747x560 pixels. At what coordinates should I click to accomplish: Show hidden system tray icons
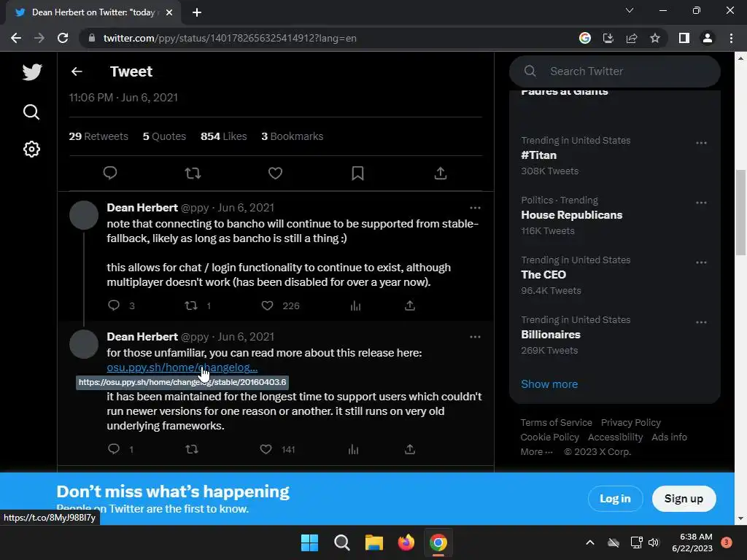589,542
